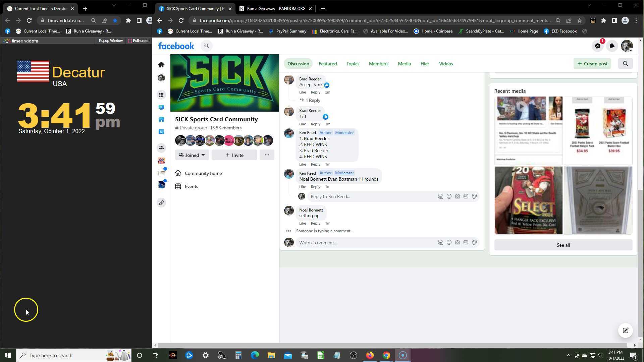This screenshot has height=362, width=644.
Task: Open the group more options ellipsis
Action: [x=267, y=155]
